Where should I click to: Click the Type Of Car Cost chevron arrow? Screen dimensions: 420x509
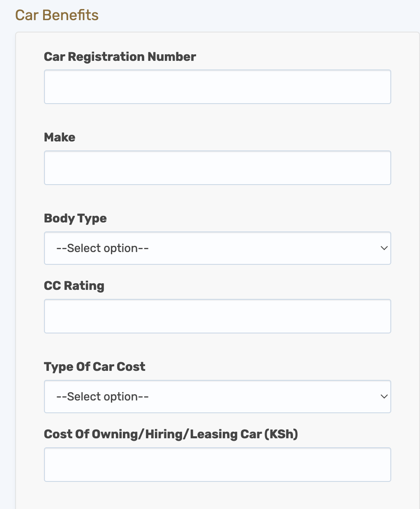tap(384, 396)
